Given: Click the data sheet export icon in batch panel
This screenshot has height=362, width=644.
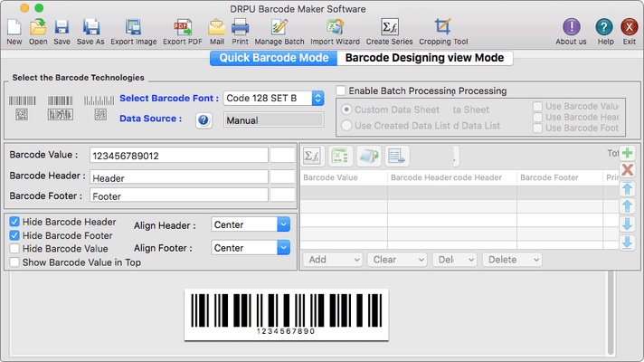Looking at the screenshot, I should coord(397,157).
